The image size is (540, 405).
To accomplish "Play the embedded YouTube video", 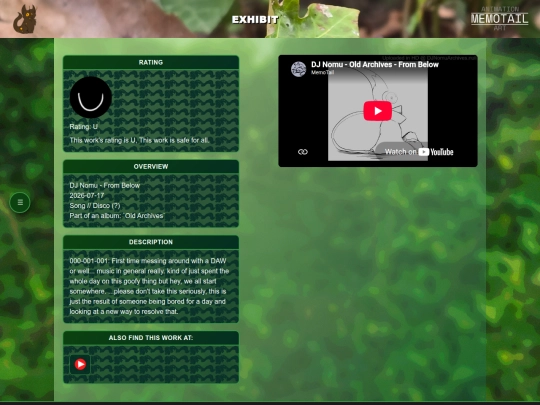I will pyautogui.click(x=377, y=111).
